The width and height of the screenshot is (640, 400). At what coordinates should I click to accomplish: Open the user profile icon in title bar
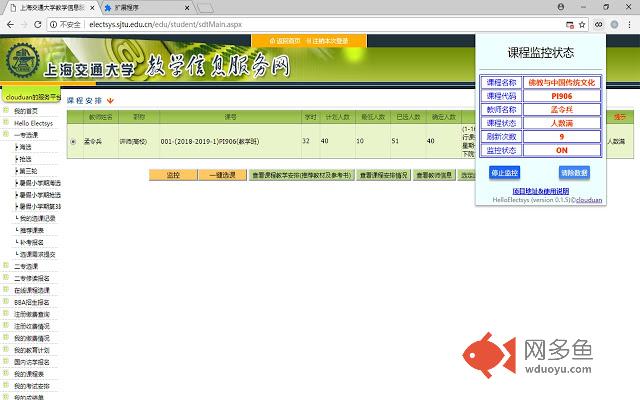pyautogui.click(x=561, y=7)
